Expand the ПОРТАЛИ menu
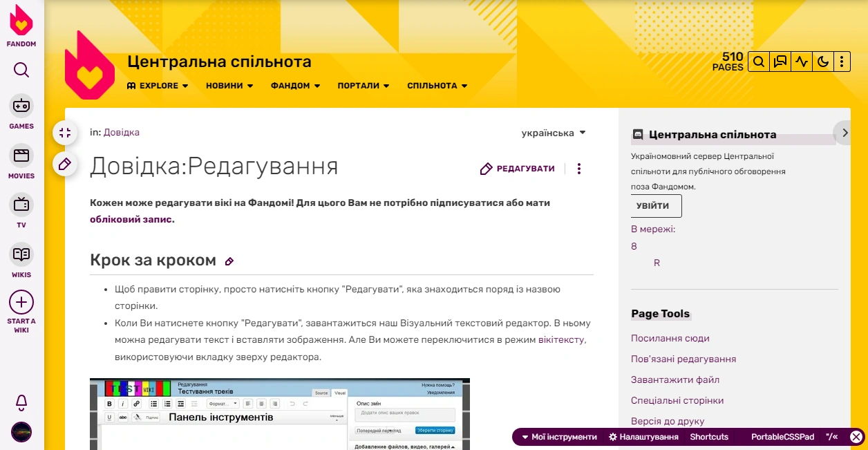This screenshot has height=450, width=868. (x=364, y=86)
